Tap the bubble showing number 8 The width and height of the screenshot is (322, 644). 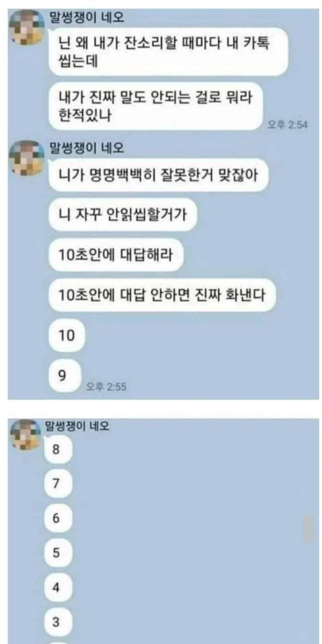click(x=58, y=450)
